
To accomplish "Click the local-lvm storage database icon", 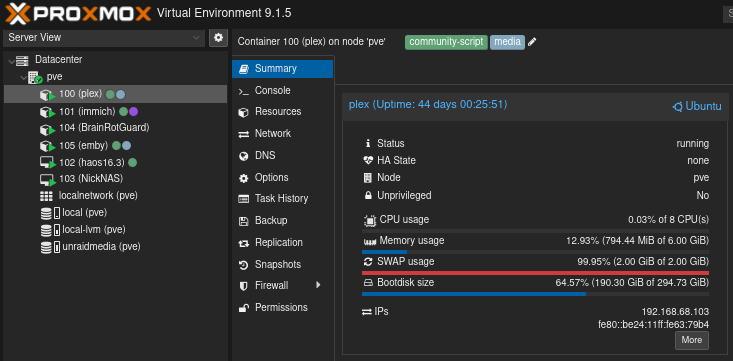I will click(x=46, y=231).
